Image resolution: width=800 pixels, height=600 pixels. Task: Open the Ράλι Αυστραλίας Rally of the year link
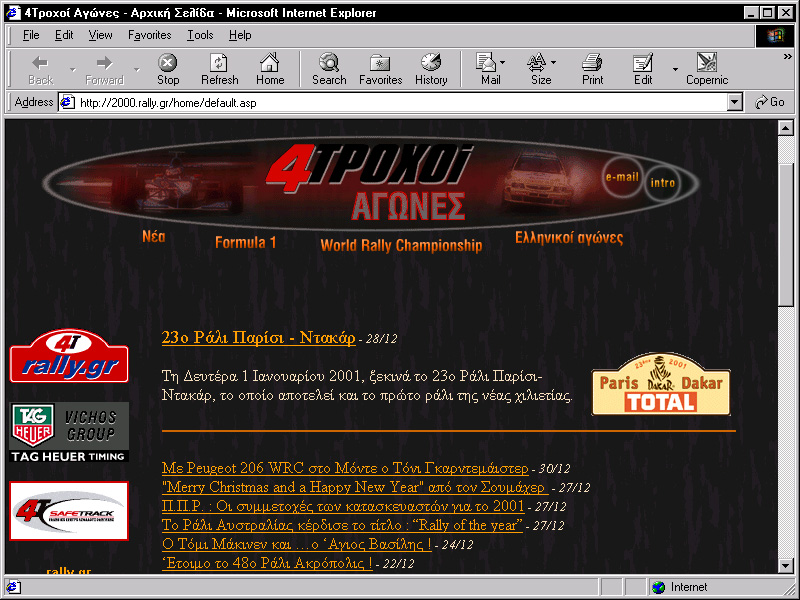point(342,525)
